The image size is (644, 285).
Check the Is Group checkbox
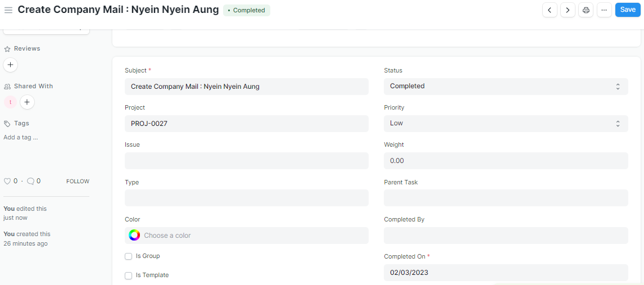click(129, 256)
